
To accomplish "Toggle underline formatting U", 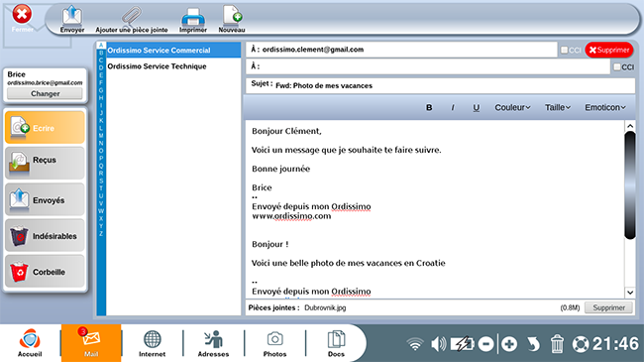I will click(476, 107).
